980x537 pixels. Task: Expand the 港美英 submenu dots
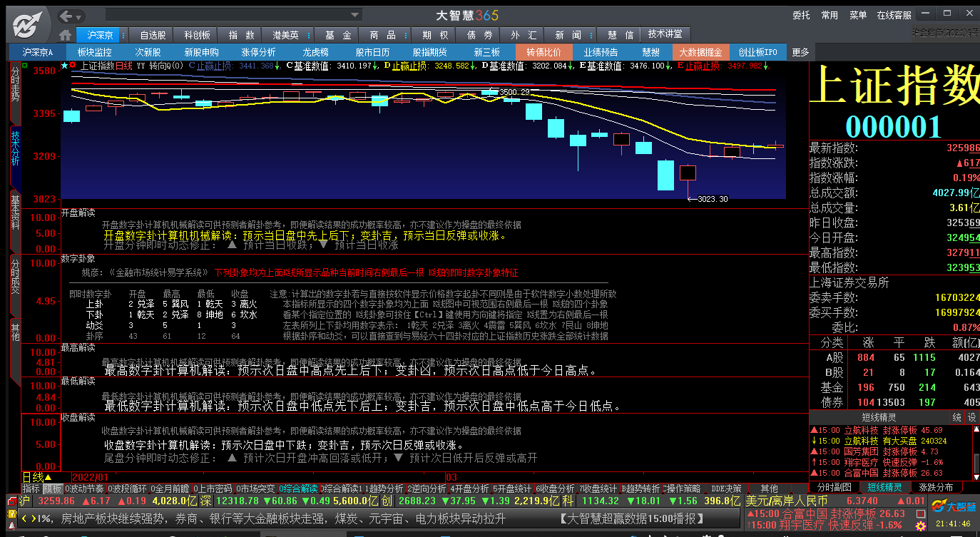click(309, 35)
